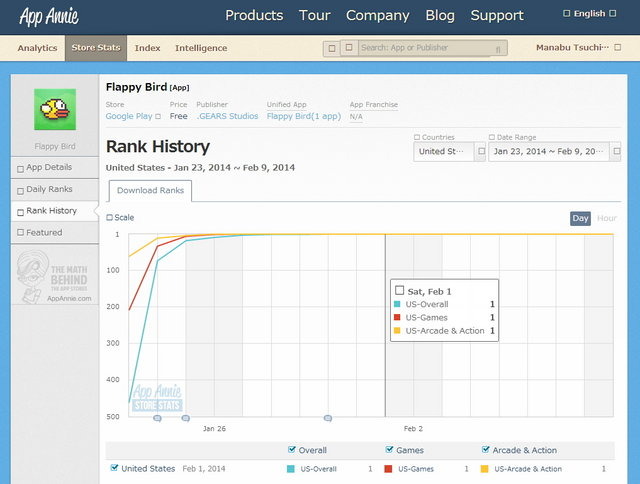640x484 pixels.
Task: Click the US-Games red legend swatch
Action: click(x=388, y=468)
